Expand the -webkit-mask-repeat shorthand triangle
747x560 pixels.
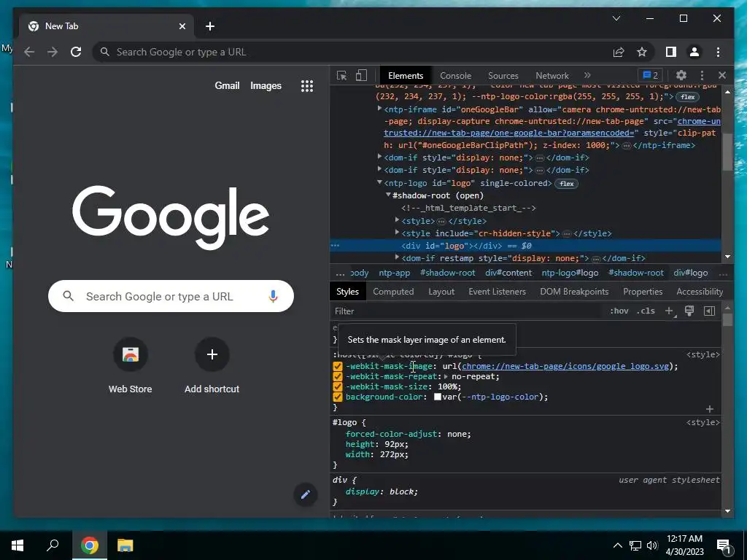pos(446,376)
